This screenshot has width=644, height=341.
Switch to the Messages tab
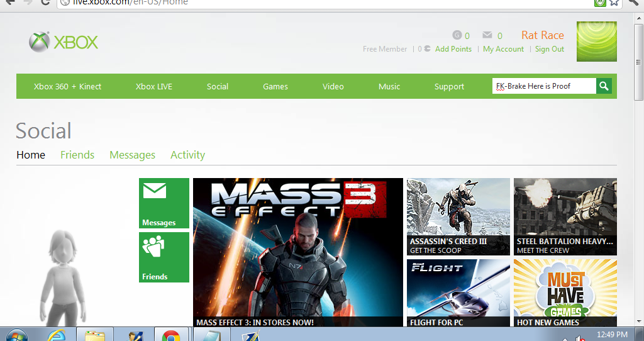pos(132,155)
